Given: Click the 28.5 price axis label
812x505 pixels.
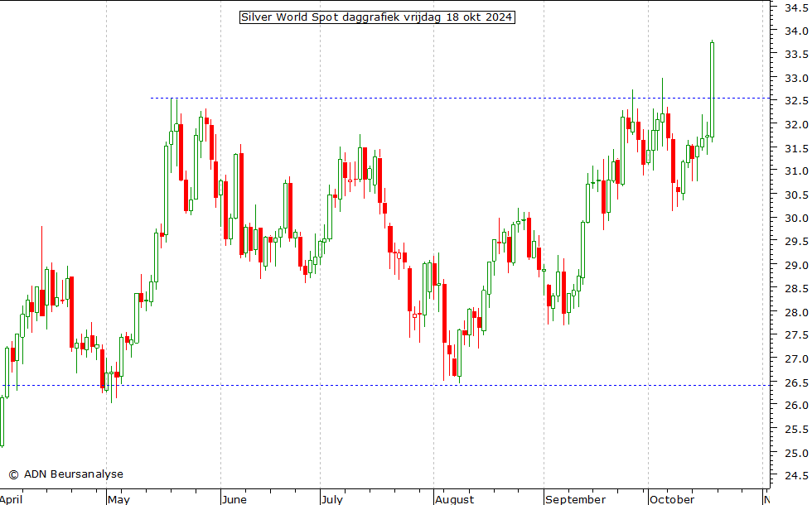Looking at the screenshot, I should [x=796, y=289].
